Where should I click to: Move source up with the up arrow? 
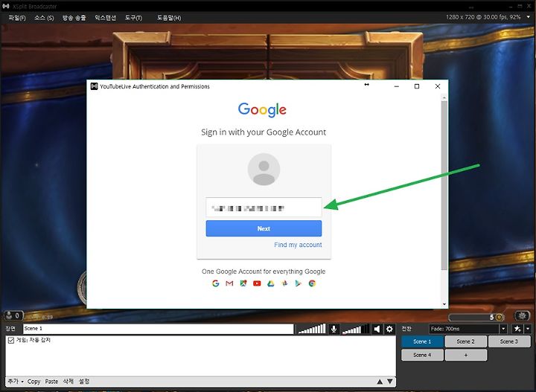(x=380, y=382)
